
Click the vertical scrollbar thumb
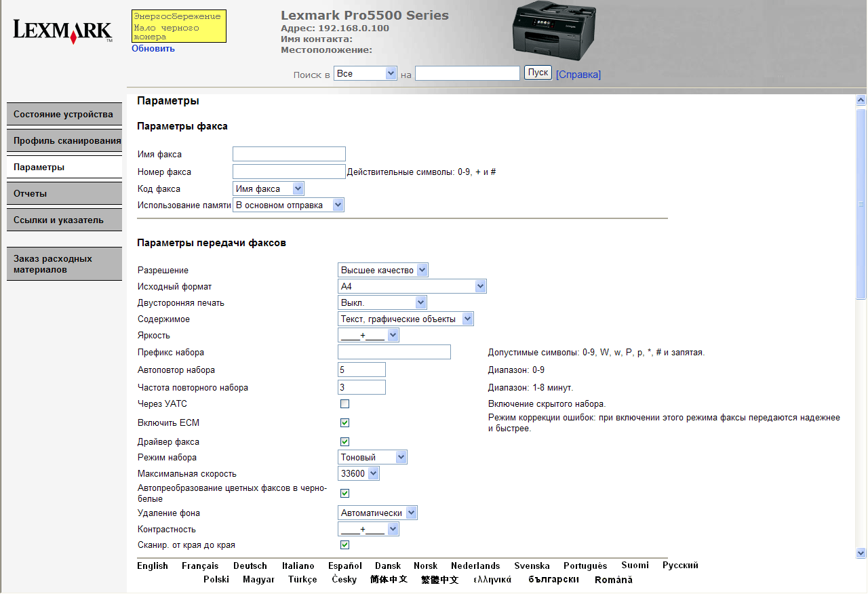click(861, 203)
